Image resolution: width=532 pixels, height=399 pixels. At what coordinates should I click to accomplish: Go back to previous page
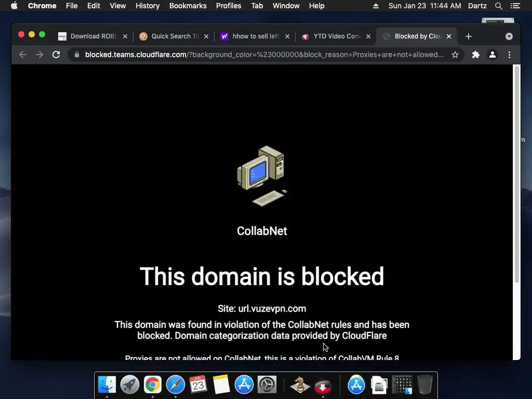click(23, 55)
